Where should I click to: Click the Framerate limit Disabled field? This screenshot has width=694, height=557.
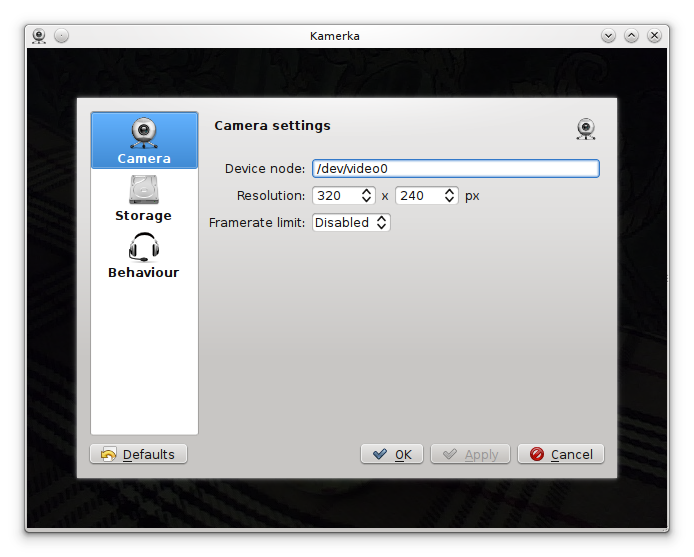coord(343,222)
